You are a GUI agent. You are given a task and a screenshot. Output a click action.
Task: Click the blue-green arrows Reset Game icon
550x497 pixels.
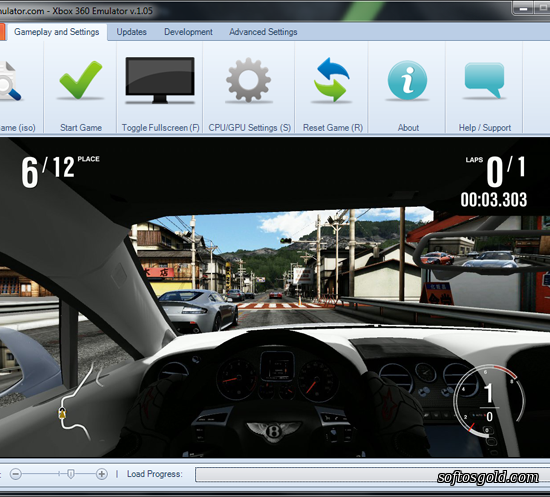(331, 80)
